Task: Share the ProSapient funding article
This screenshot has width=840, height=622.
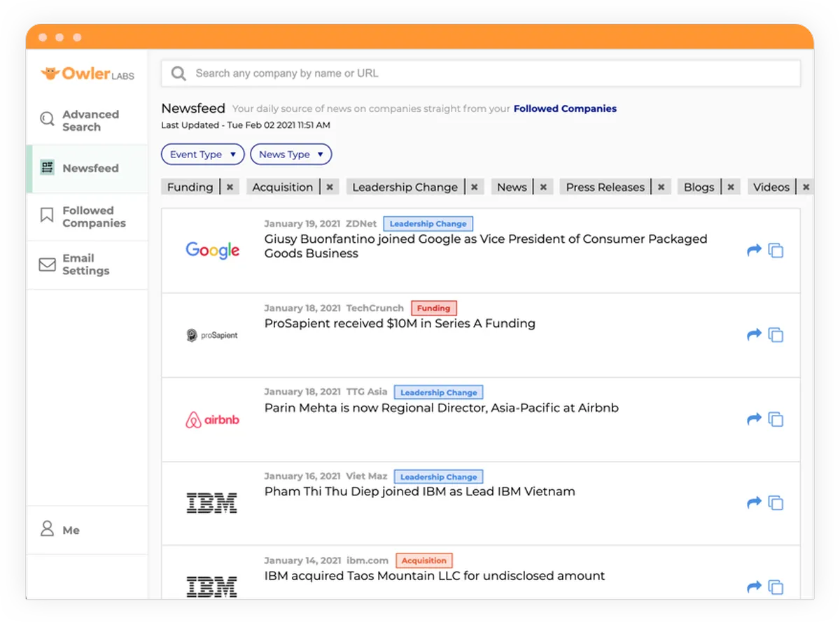Action: (754, 334)
